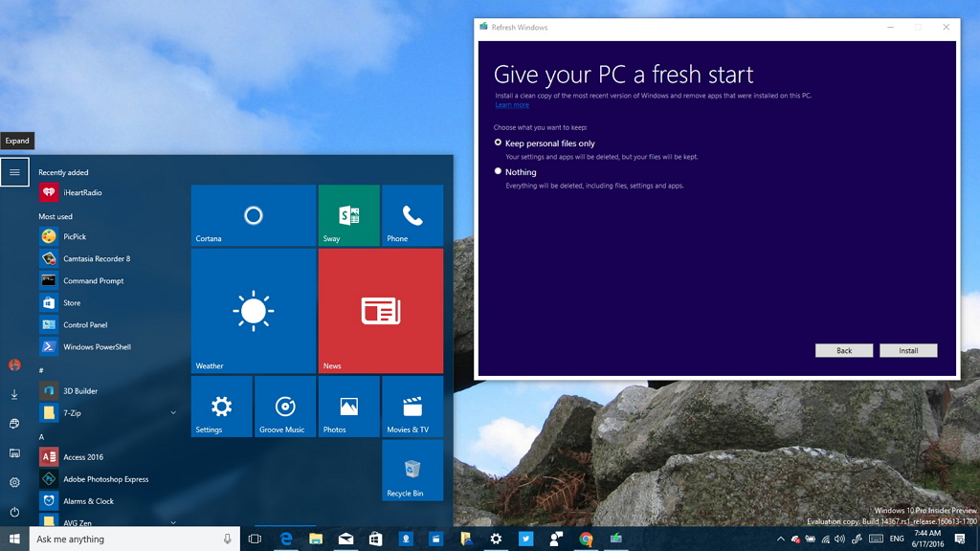Expand the 7-Zip folder in app list
980x551 pixels.
[x=173, y=413]
